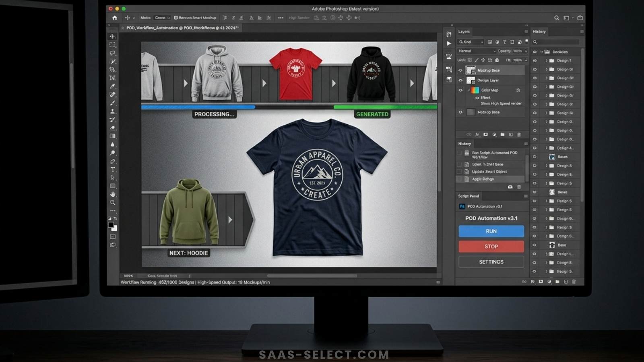This screenshot has height=362, width=644.
Task: Toggle eye for Design 1 folder
Action: pos(535,61)
